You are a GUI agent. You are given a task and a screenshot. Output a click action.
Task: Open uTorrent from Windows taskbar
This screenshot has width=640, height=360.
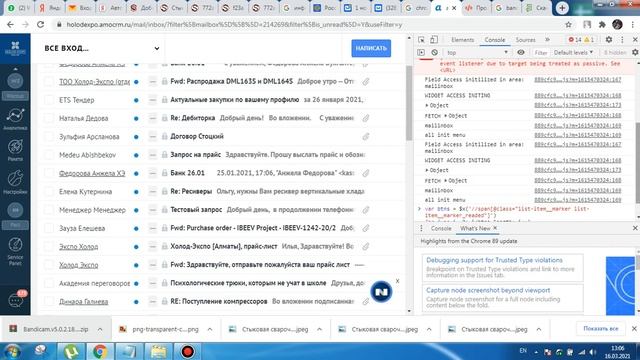(71, 351)
